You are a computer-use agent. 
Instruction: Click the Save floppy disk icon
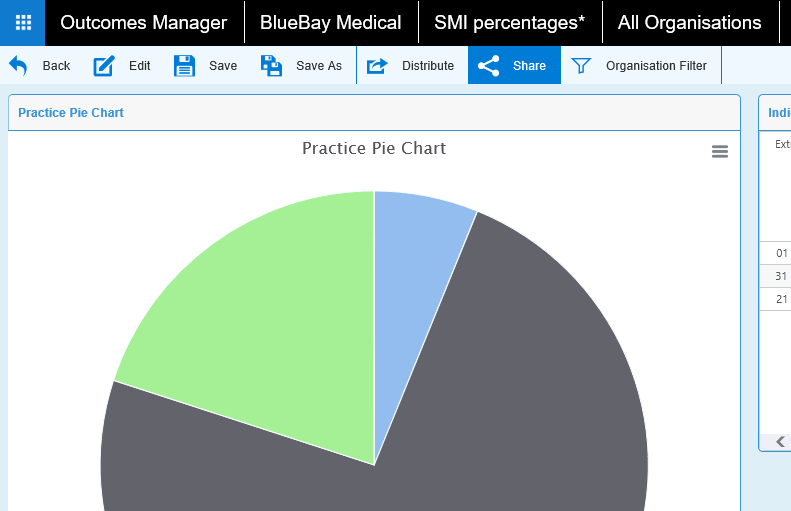(185, 66)
